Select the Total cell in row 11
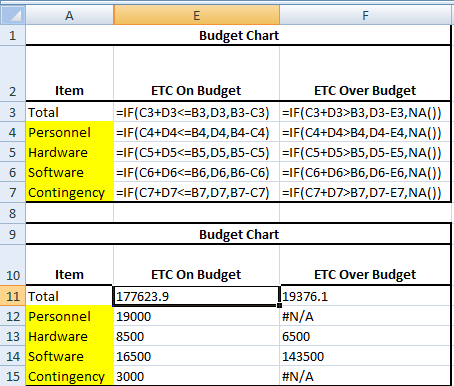The height and width of the screenshot is (386, 454). pos(69,296)
